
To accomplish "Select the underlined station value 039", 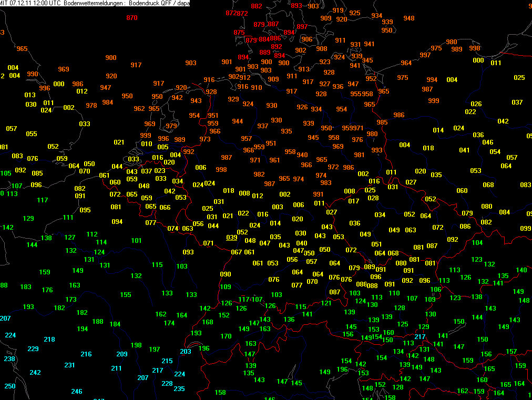I will [232, 238].
